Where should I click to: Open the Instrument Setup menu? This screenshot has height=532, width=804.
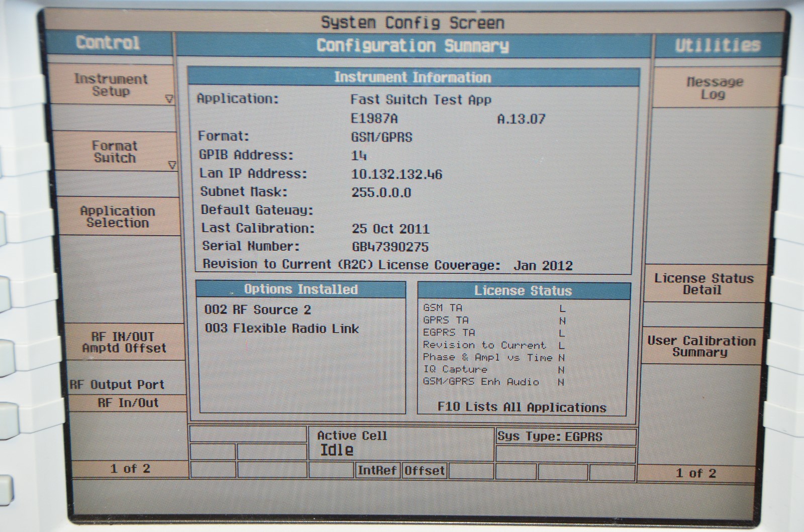[x=111, y=85]
